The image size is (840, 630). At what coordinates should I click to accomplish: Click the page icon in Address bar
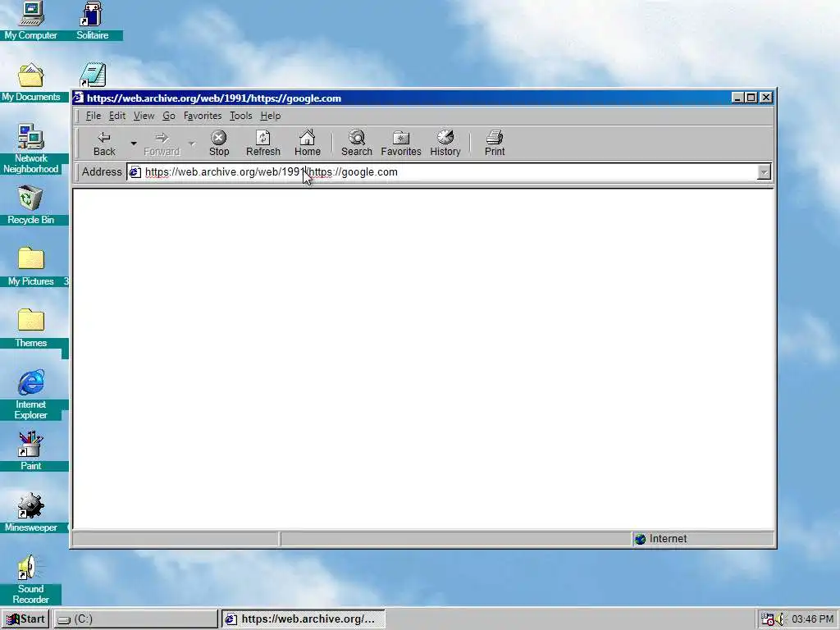click(135, 172)
